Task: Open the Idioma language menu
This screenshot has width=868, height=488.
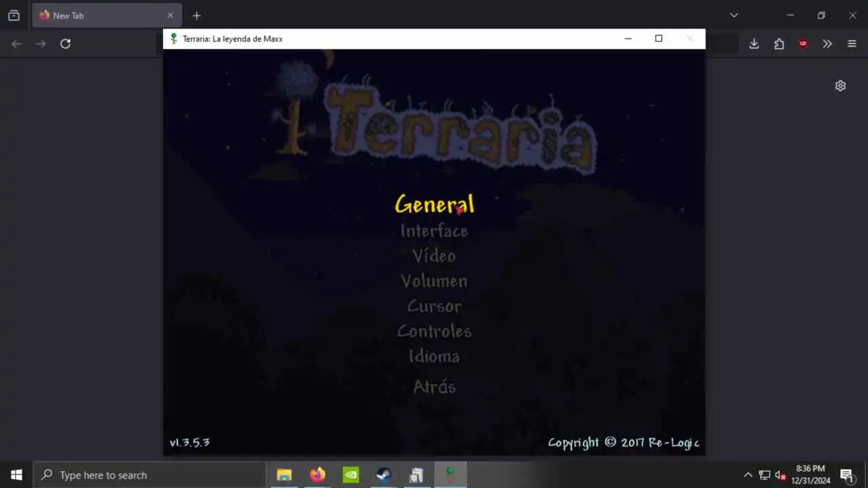Action: coord(434,357)
